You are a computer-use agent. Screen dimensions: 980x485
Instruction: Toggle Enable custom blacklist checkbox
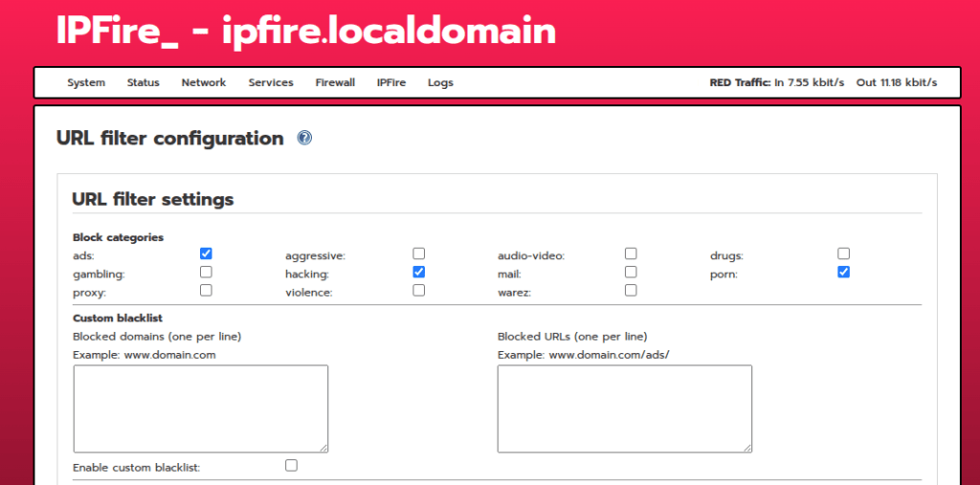coord(291,465)
